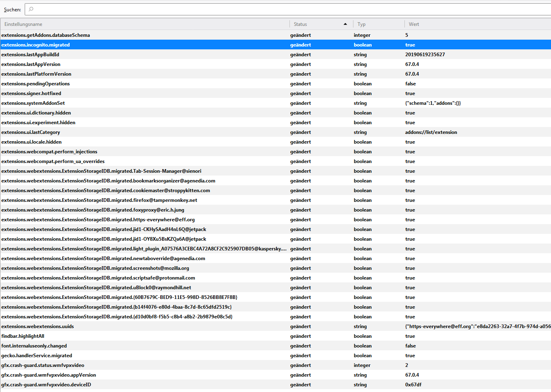
Task: Click the extensions.webextensions.uuids row
Action: tap(38, 326)
